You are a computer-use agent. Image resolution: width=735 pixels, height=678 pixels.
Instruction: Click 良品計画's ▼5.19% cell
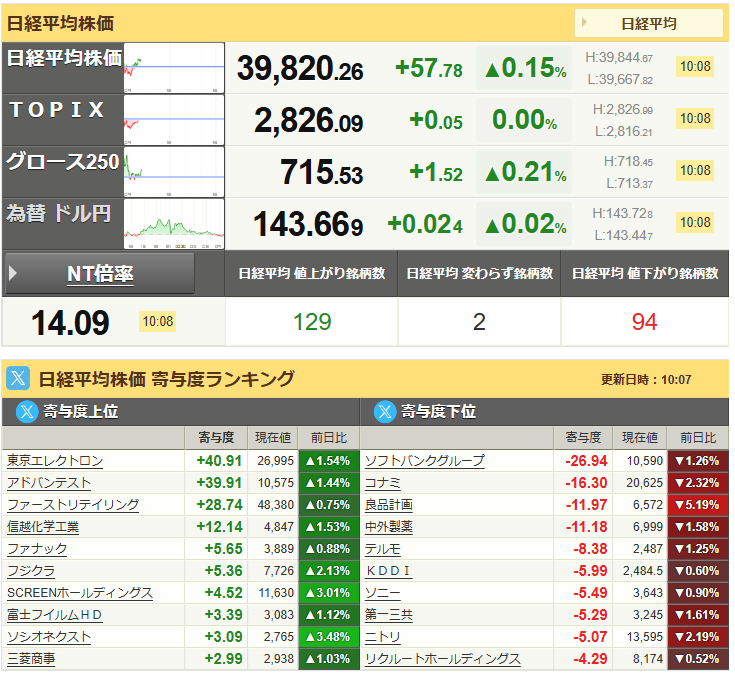pos(698,505)
